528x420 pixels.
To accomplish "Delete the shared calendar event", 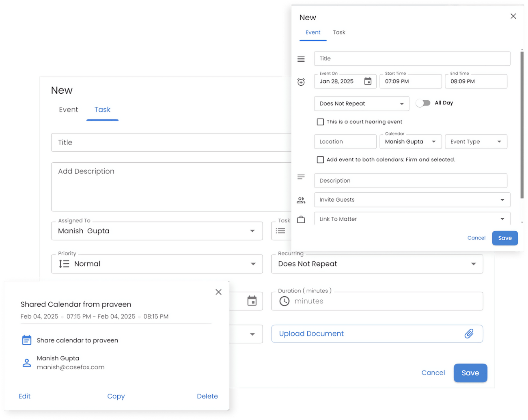I will [207, 396].
